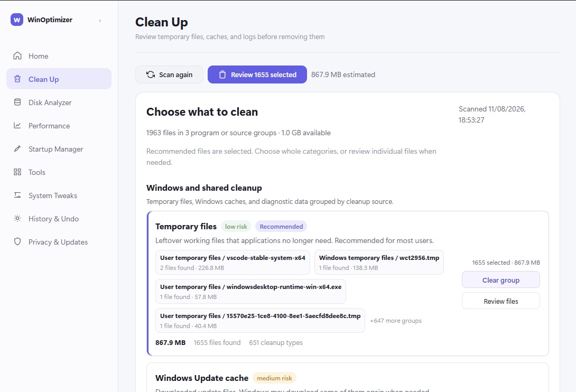Viewport: 576px width, 392px height.
Task: Click the Scanned 11/08/2026 timestamp
Action: click(492, 115)
